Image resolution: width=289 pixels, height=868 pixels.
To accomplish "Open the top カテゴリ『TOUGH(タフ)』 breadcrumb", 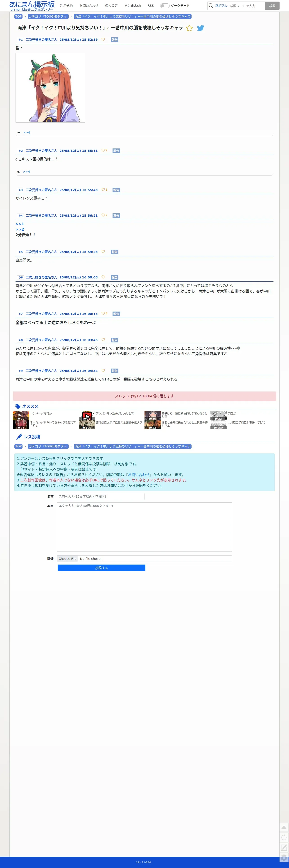I will [x=48, y=16].
